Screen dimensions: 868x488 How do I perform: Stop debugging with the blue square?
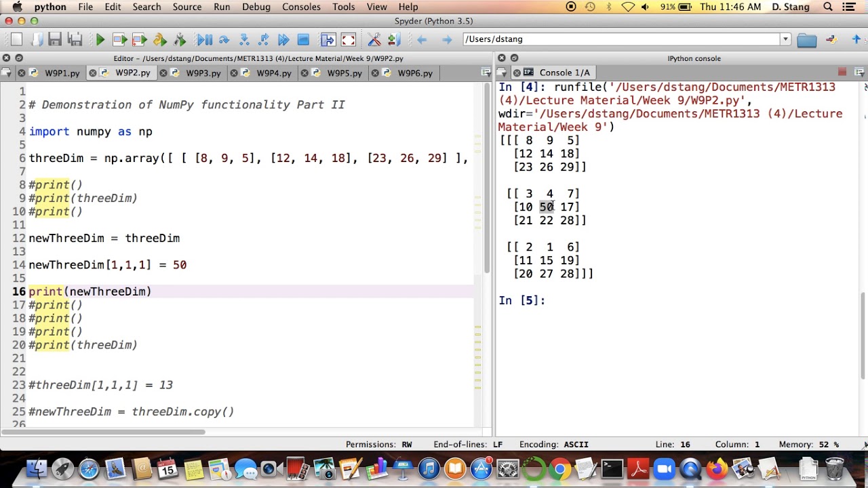pyautogui.click(x=303, y=39)
